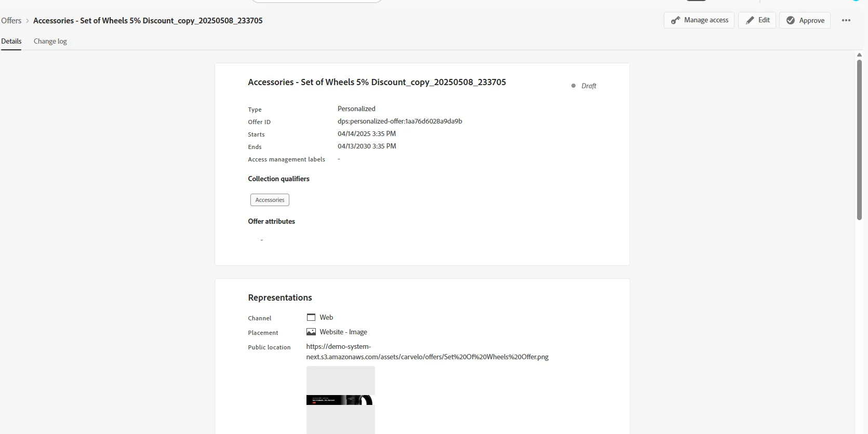Click the Draft status label
The height and width of the screenshot is (434, 868).
click(589, 86)
